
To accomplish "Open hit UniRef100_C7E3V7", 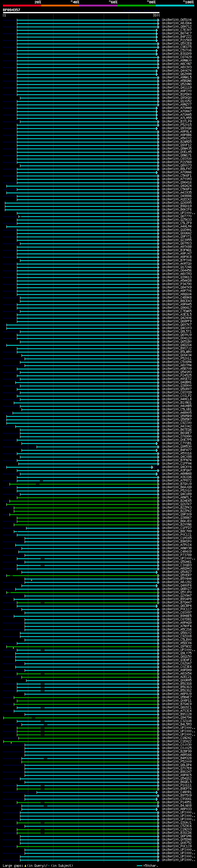I will coord(176,30).
